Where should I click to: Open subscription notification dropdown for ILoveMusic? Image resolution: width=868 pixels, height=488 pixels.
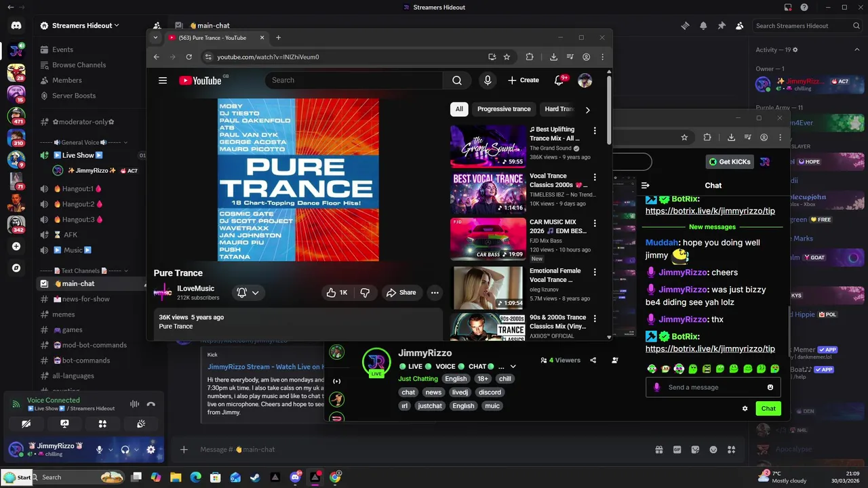pyautogui.click(x=248, y=293)
